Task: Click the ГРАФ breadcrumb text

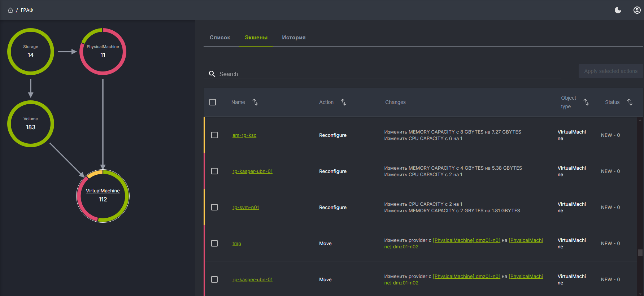Action: pos(27,10)
